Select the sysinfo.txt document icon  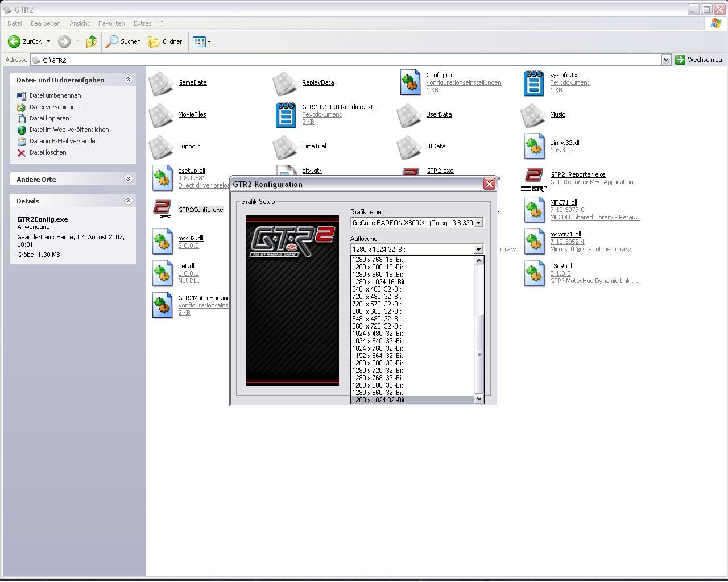click(x=533, y=83)
